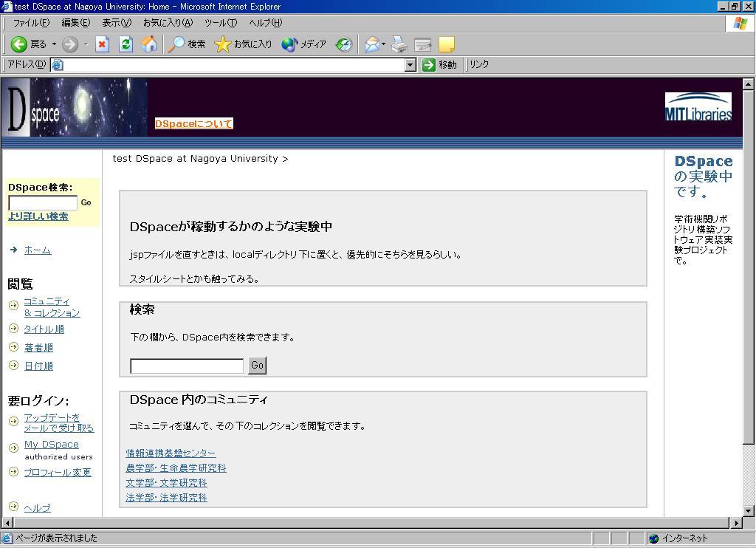Open the Forward button history dropdown arrow
Viewport: 756px width, 548px height.
(x=86, y=44)
